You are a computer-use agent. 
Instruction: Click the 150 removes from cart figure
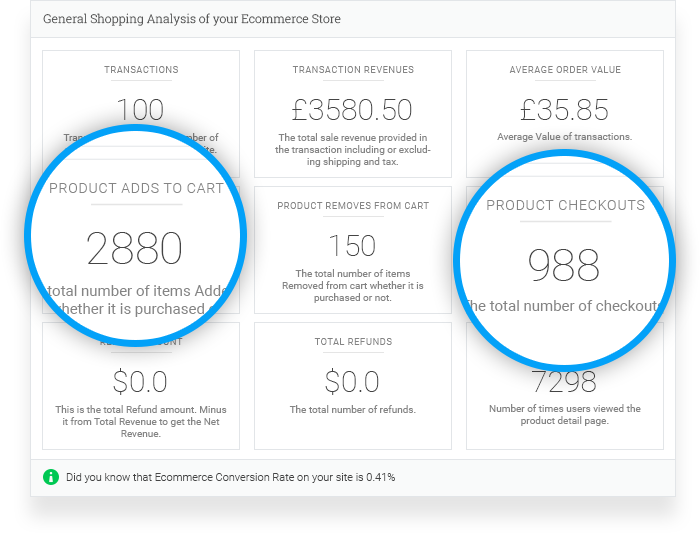352,246
